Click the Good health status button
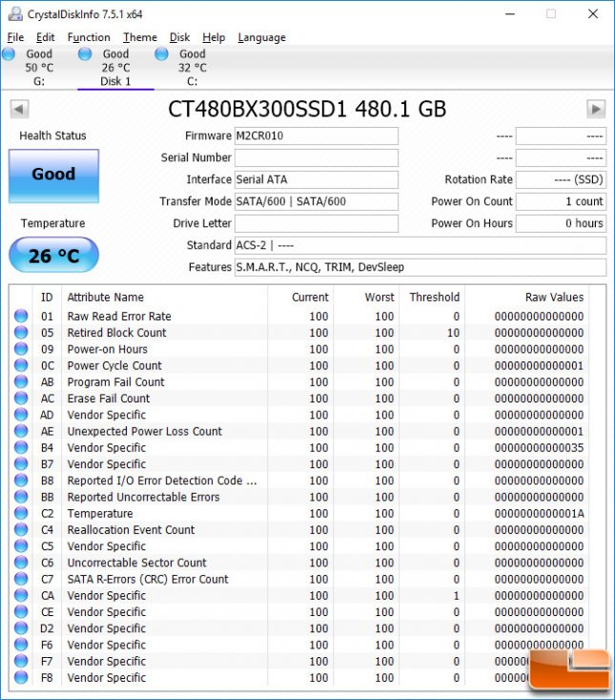 [53, 175]
